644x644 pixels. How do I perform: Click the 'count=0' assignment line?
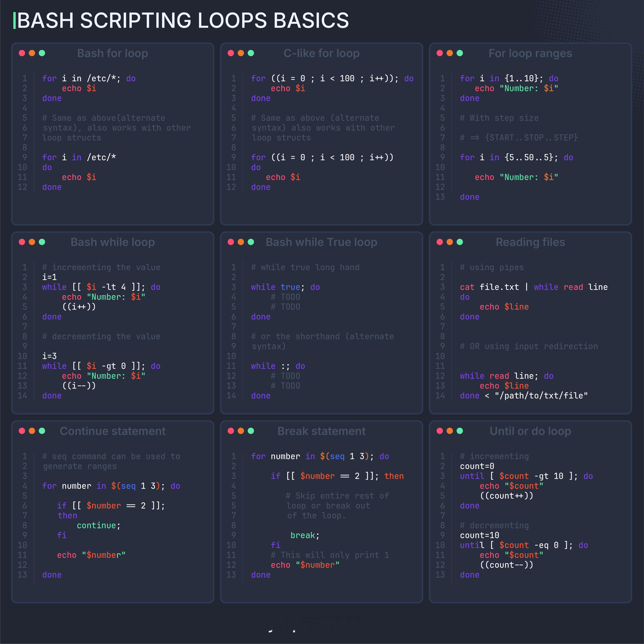pos(477,466)
